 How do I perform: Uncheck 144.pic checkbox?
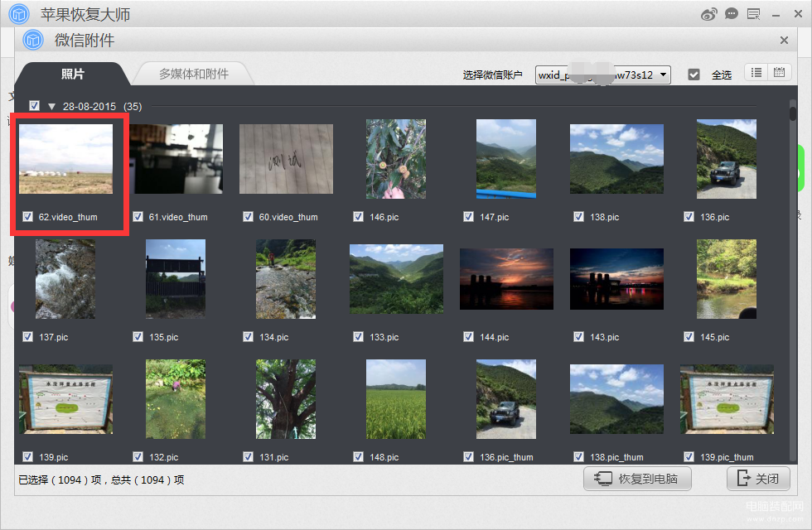(469, 336)
